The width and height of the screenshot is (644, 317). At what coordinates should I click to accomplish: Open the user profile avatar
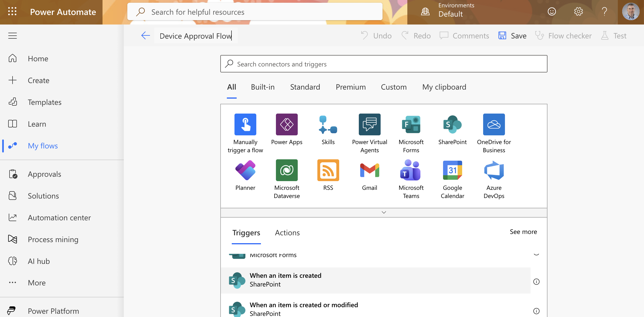[631, 12]
